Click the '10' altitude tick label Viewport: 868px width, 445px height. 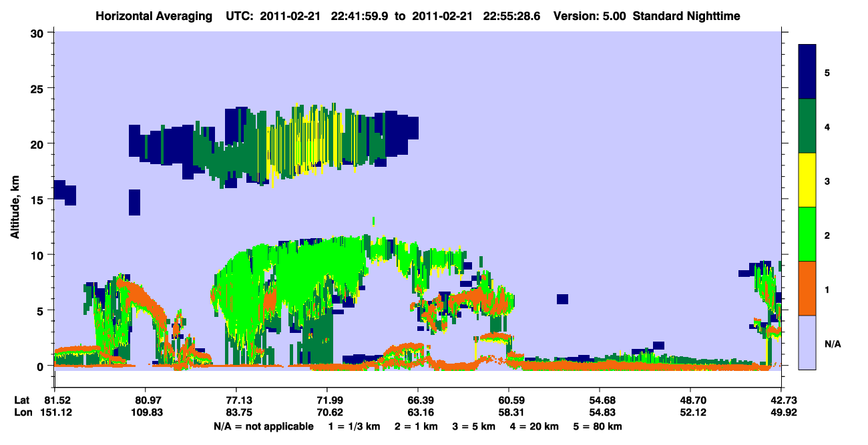click(x=39, y=255)
